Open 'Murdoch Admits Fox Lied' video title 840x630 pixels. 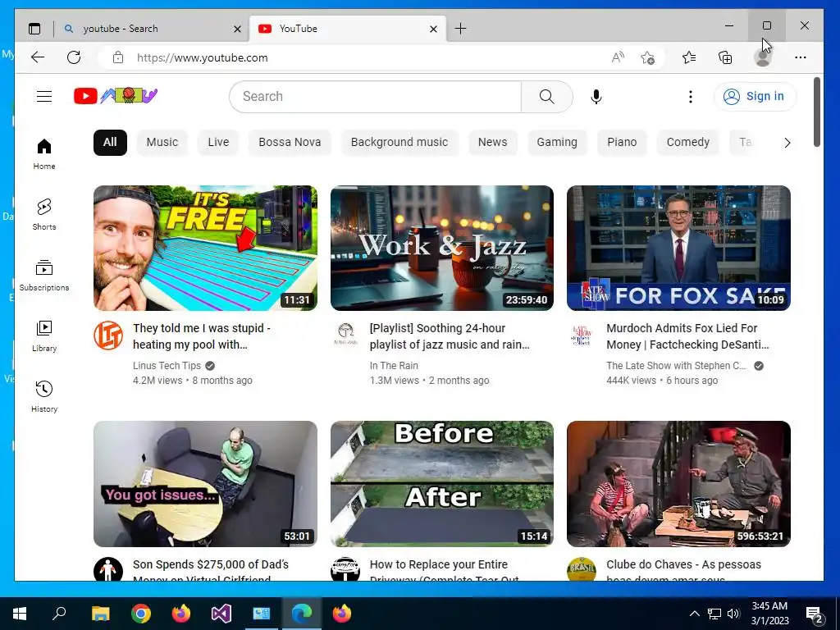click(x=687, y=336)
